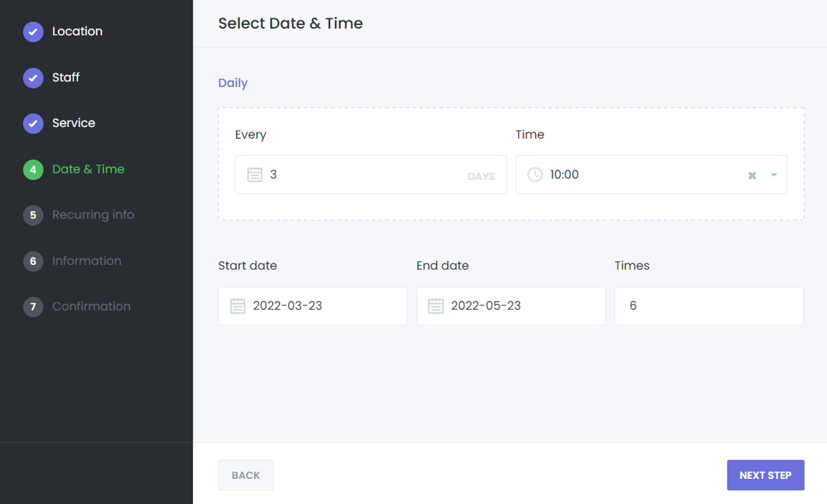
Task: Click the Times input field
Action: 709,306
